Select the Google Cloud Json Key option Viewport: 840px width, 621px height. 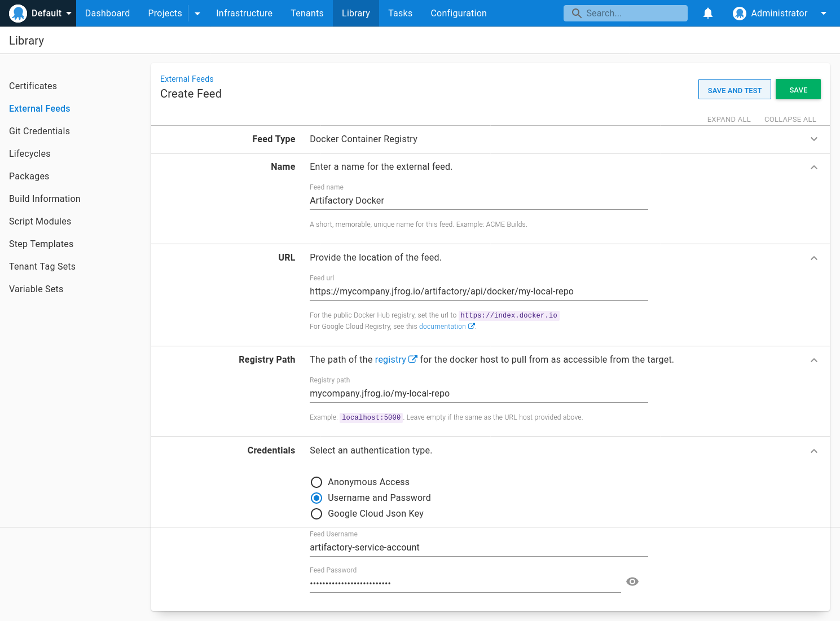click(316, 514)
